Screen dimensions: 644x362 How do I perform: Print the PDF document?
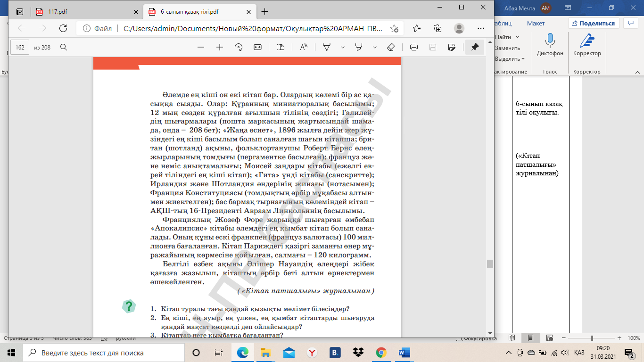[x=414, y=47]
